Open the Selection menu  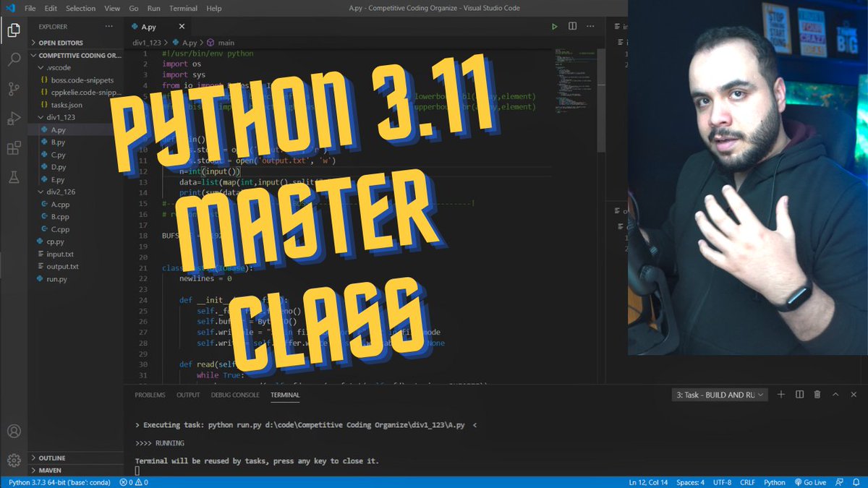tap(80, 8)
